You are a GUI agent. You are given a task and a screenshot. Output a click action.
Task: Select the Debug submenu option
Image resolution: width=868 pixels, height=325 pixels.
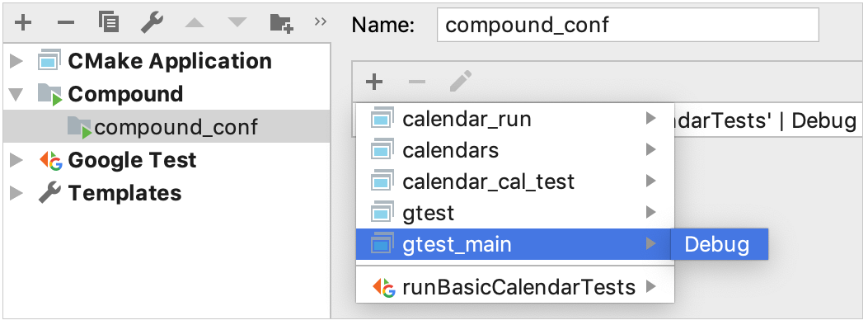[719, 243]
